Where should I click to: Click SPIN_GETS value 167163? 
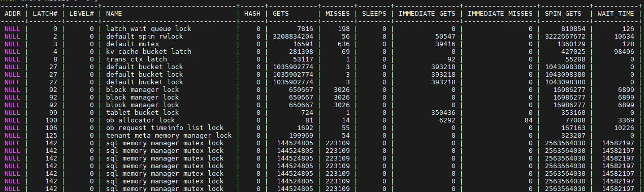click(573, 127)
